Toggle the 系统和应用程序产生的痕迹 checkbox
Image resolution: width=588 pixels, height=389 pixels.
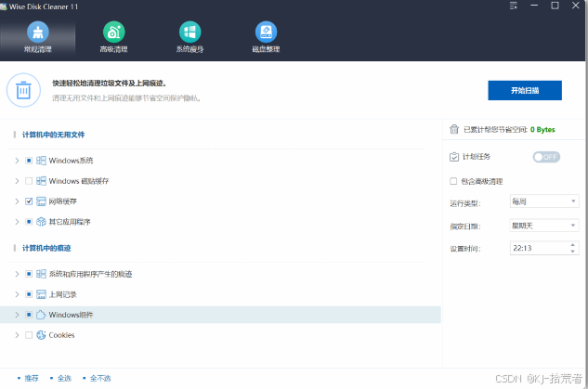29,274
